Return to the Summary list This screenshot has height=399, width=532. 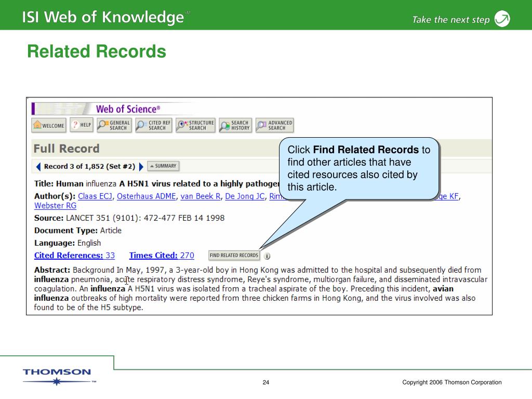[163, 166]
